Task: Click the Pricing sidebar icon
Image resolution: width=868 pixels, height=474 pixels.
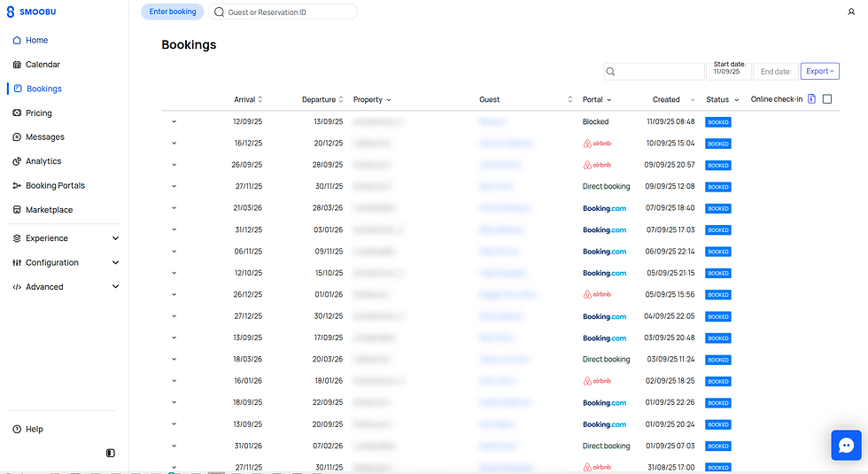Action: pyautogui.click(x=17, y=113)
